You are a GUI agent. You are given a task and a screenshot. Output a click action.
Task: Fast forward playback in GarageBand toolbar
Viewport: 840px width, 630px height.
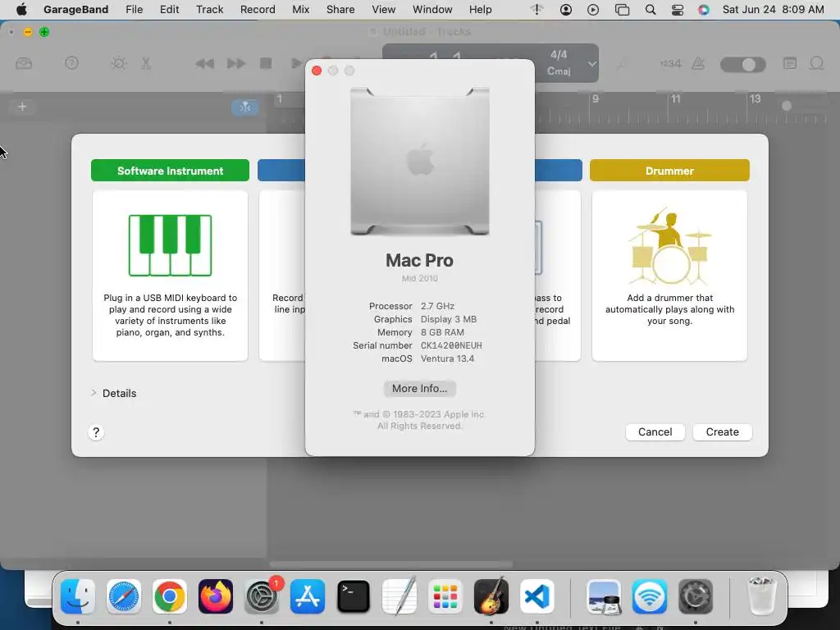tap(236, 64)
